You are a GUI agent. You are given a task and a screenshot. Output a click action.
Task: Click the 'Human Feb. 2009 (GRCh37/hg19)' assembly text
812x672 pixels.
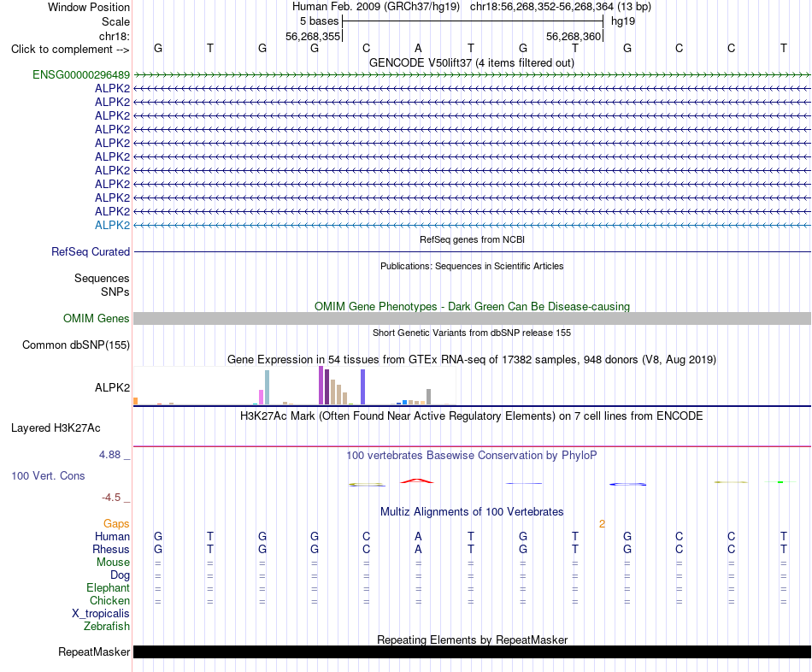pos(376,7)
